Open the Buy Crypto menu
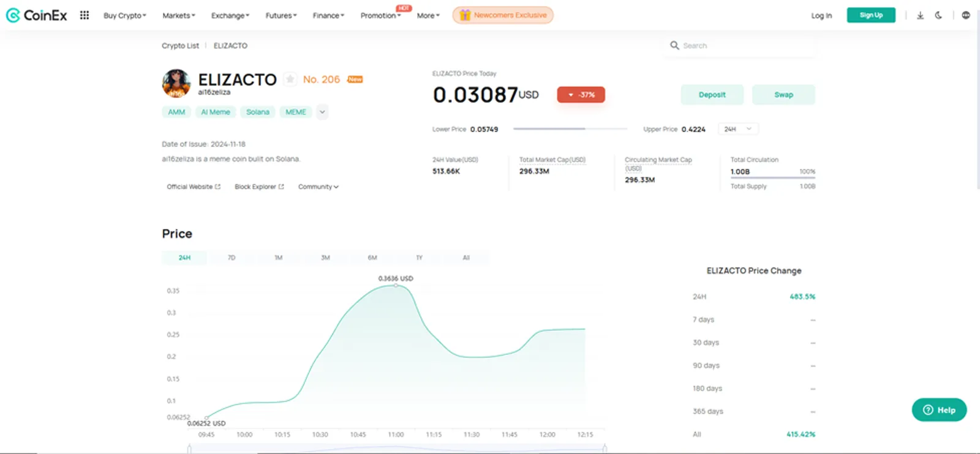This screenshot has height=454, width=980. pos(125,15)
